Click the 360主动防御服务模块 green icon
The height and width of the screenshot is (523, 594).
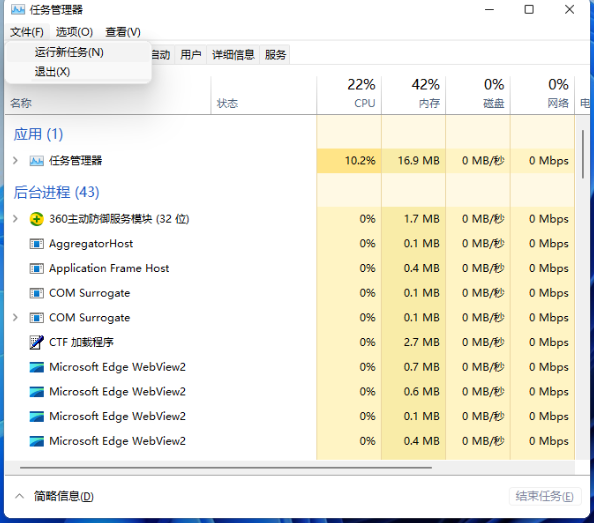(x=36, y=219)
